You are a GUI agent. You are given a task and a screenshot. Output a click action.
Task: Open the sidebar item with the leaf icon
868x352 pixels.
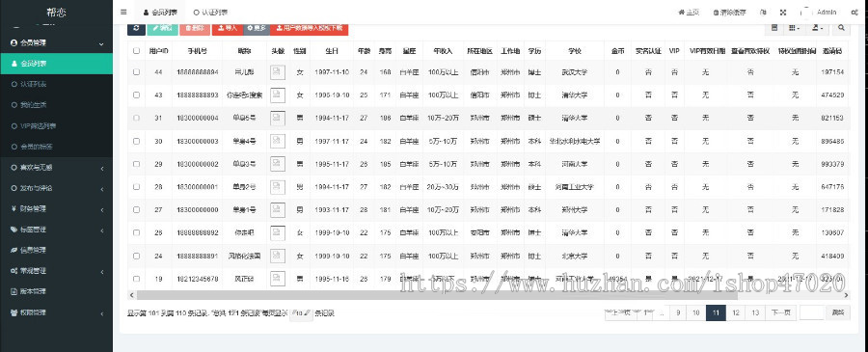[56, 250]
